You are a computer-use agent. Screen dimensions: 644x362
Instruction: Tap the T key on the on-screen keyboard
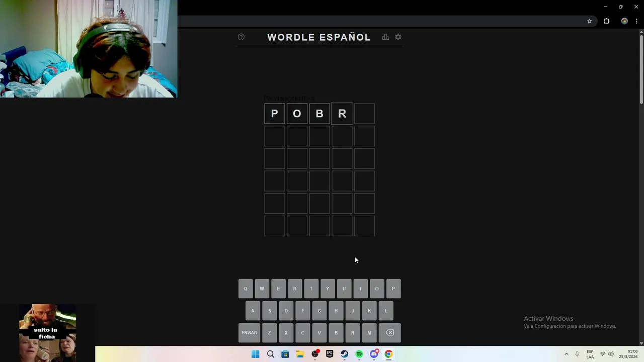[311, 289]
